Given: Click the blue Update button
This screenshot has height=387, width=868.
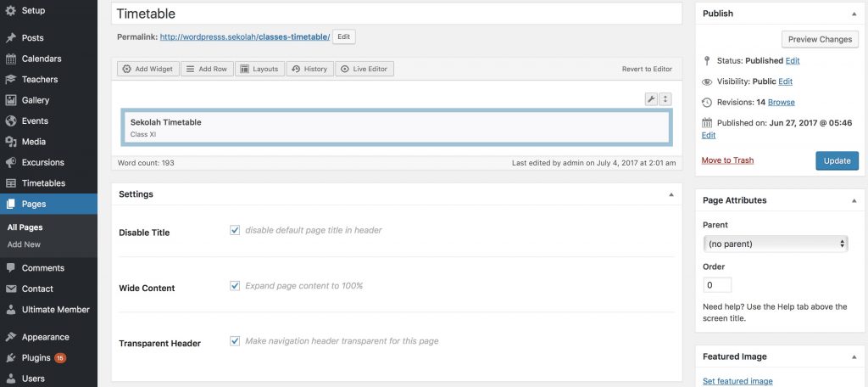Looking at the screenshot, I should click(x=837, y=160).
